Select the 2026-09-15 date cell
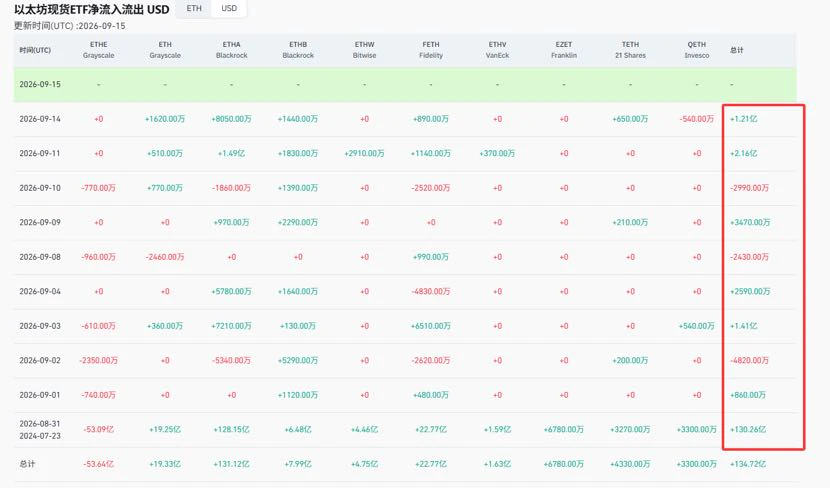Image resolution: width=830 pixels, height=488 pixels. pyautogui.click(x=40, y=84)
